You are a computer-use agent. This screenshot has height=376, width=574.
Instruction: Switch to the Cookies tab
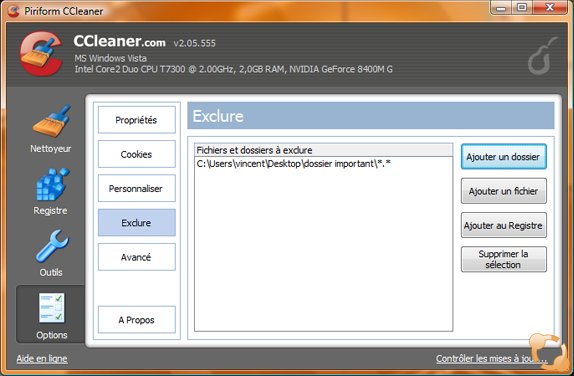point(137,154)
